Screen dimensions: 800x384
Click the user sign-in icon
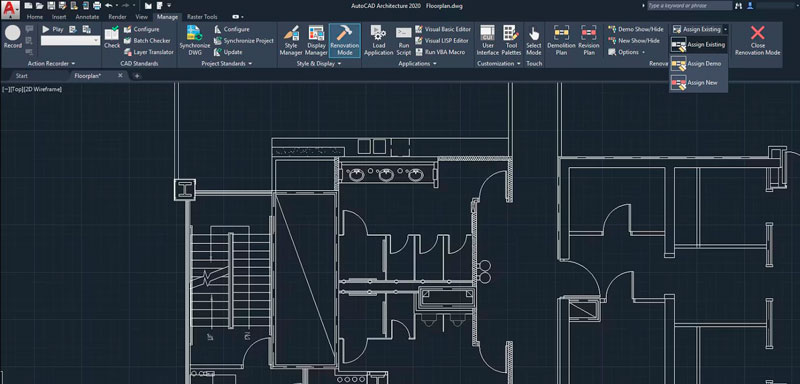[x=750, y=6]
